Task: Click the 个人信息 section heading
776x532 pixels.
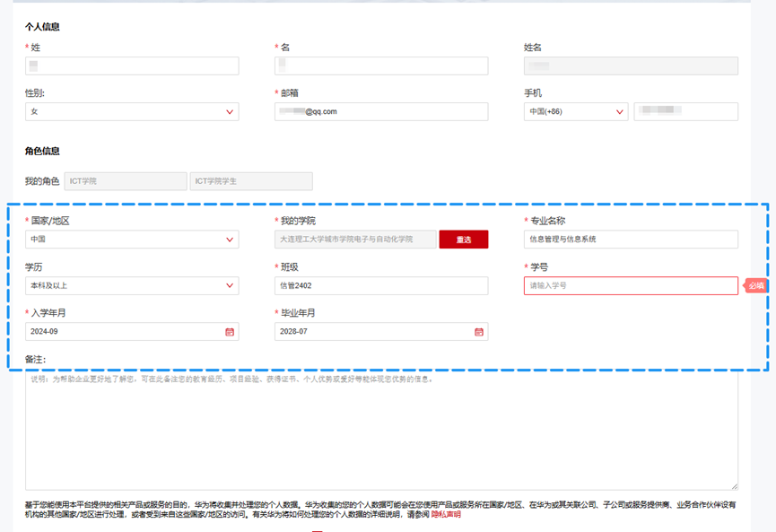Action: point(42,27)
